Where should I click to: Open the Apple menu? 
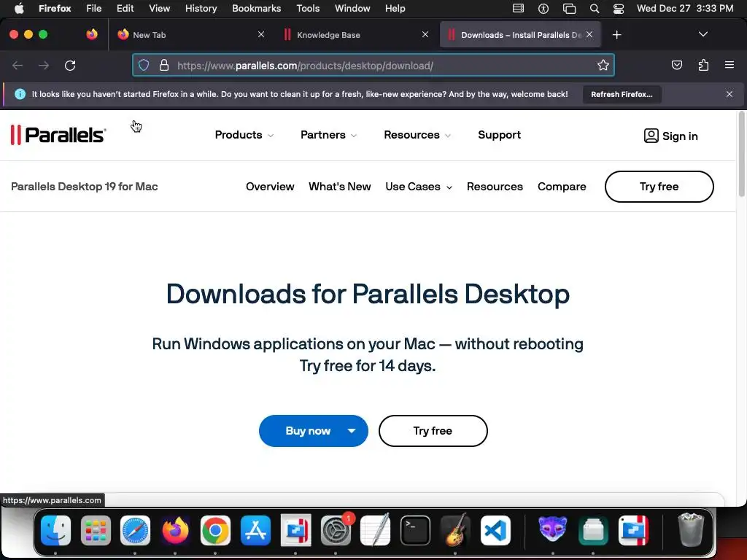pos(19,8)
